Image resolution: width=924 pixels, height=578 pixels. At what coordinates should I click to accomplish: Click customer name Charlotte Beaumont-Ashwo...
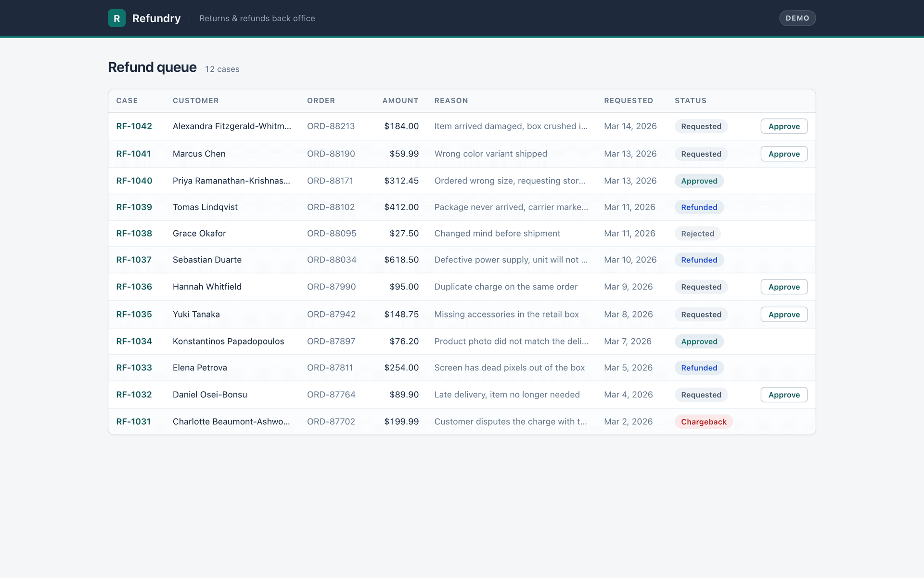click(231, 421)
